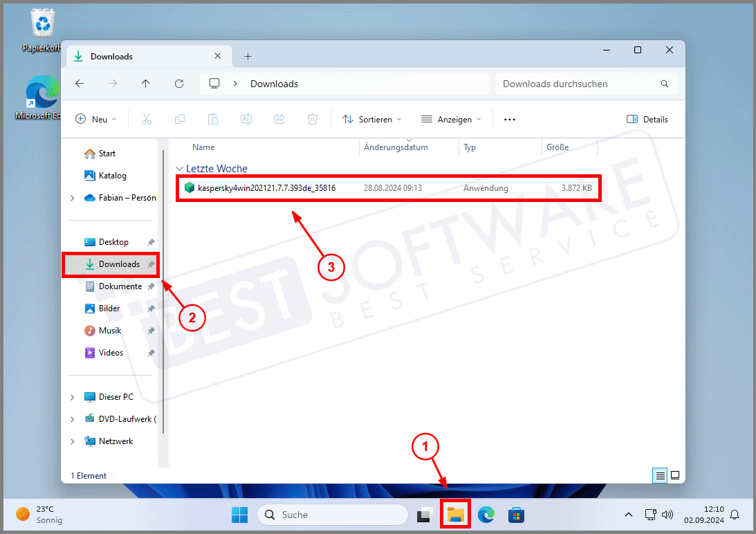Click the Copy icon
The height and width of the screenshot is (534, 756).
(180, 119)
